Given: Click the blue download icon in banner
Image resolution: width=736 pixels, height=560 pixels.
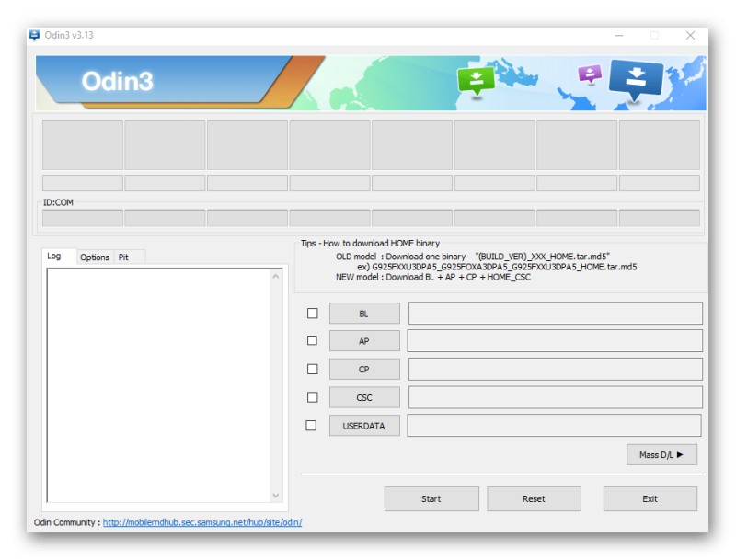Looking at the screenshot, I should 636,80.
